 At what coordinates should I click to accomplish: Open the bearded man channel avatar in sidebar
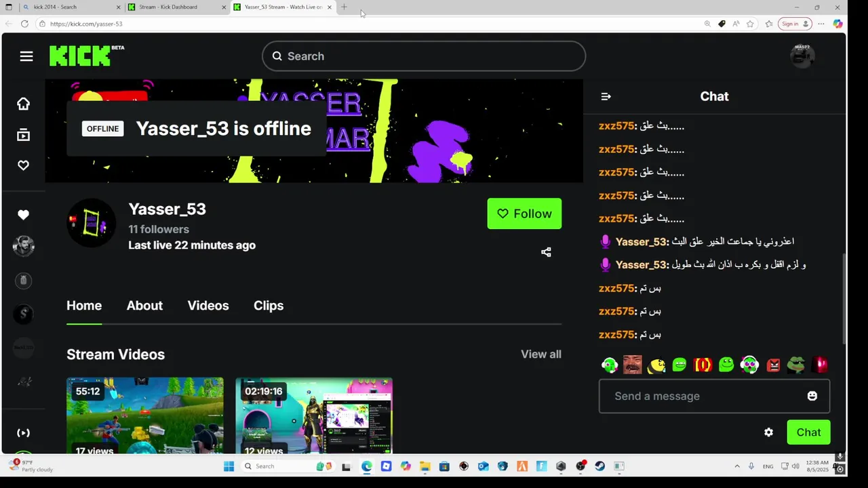[x=23, y=246]
